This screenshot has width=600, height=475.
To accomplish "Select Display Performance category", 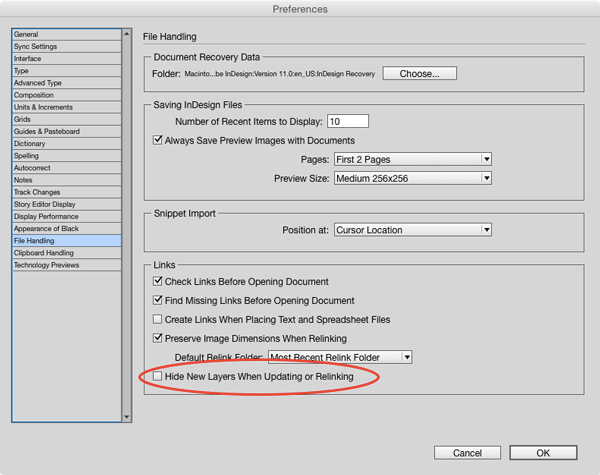I will pyautogui.click(x=67, y=216).
